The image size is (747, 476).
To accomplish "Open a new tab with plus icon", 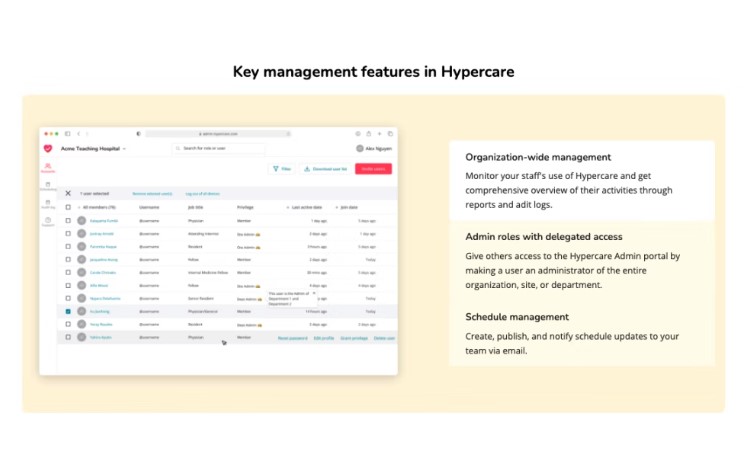I will pyautogui.click(x=379, y=134).
